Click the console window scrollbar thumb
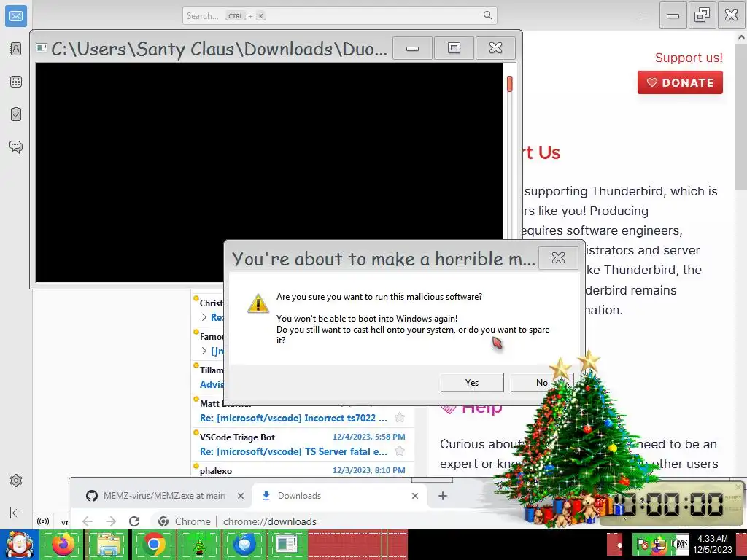Viewport: 747px width, 560px height. (510, 84)
